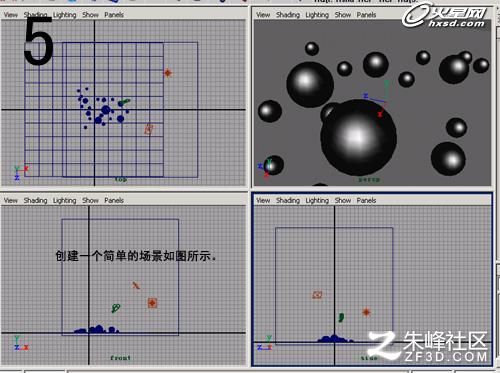
Task: Open Lighting menu in side viewport
Action: tap(317, 200)
